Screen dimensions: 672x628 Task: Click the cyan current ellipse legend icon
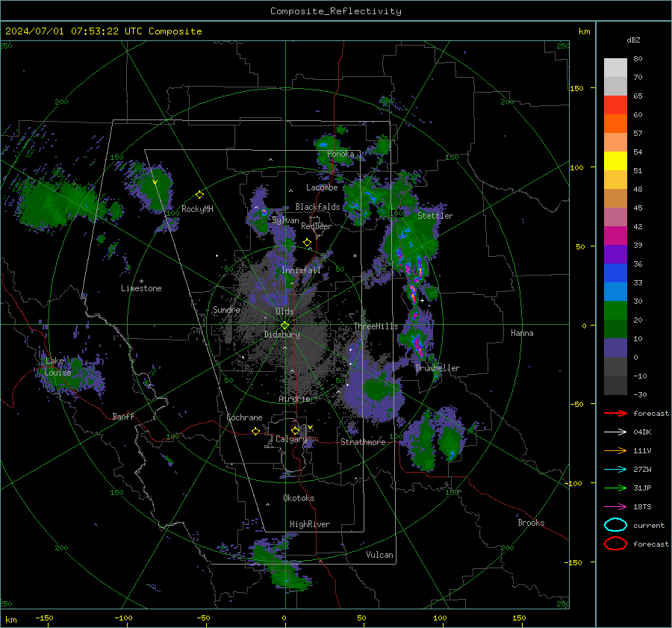[615, 525]
